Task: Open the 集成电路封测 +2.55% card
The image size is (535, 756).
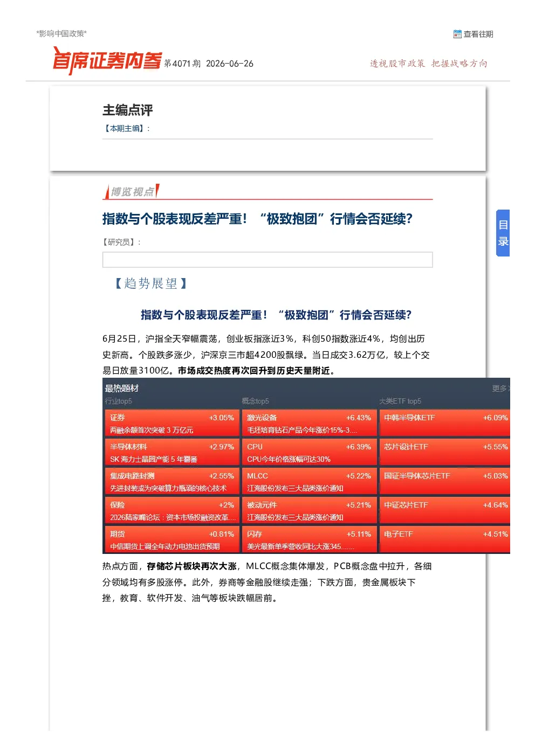Action: (172, 481)
